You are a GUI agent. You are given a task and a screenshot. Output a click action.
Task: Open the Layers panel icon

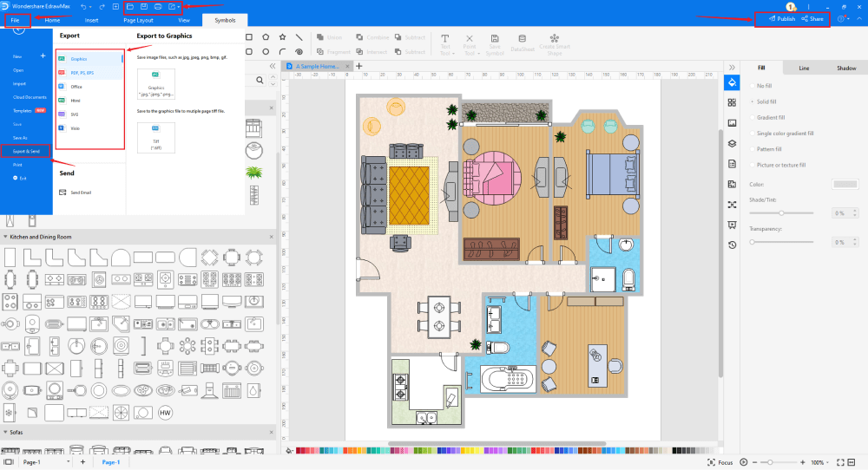coord(732,143)
